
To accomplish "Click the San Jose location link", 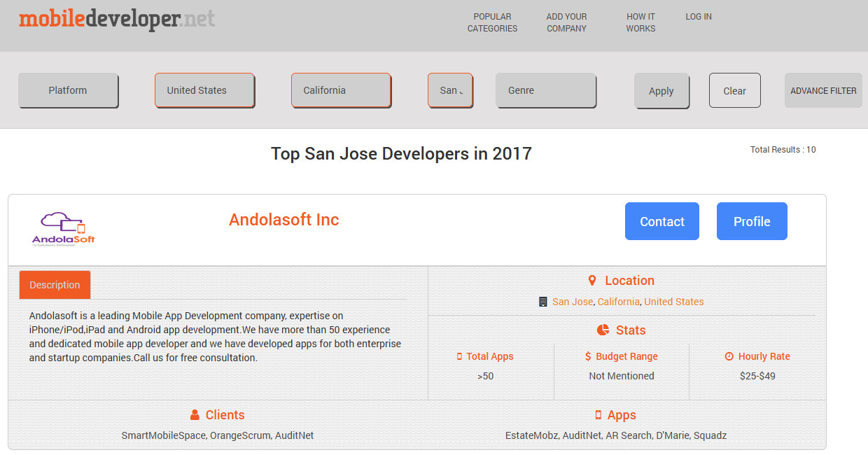I will pyautogui.click(x=573, y=302).
